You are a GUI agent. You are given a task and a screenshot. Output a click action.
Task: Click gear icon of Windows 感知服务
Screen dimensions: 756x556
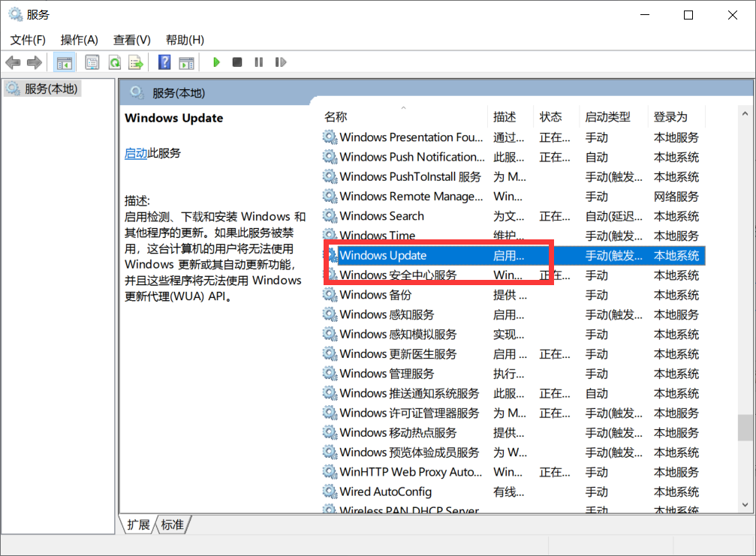pos(330,314)
